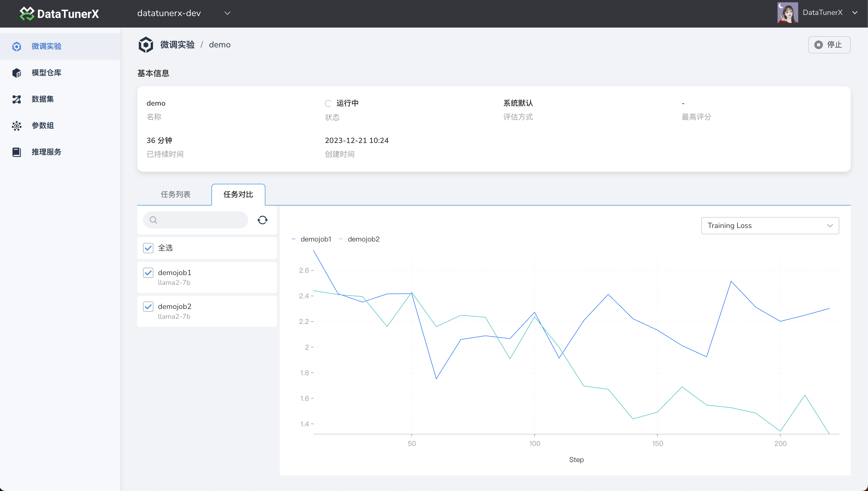Uncheck the 全选 select-all checkbox
This screenshot has height=491, width=868.
click(148, 248)
